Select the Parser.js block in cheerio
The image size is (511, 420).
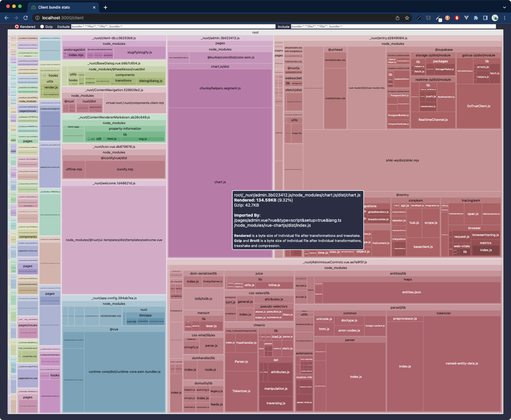pos(241,362)
